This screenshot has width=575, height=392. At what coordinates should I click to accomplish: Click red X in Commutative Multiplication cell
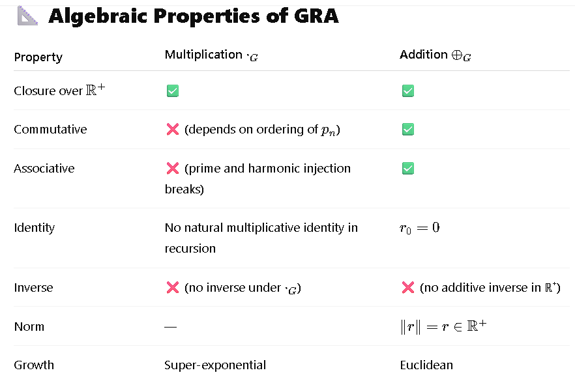point(173,130)
